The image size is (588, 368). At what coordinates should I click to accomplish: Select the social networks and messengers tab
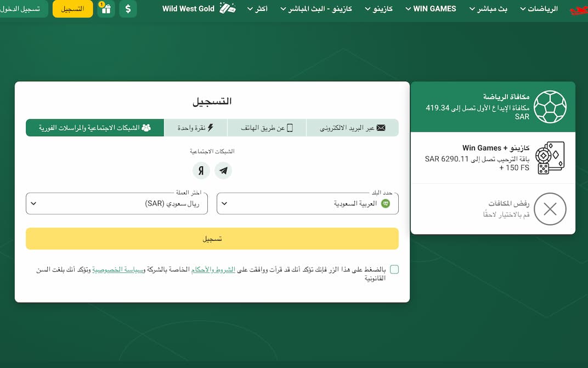pyautogui.click(x=95, y=127)
